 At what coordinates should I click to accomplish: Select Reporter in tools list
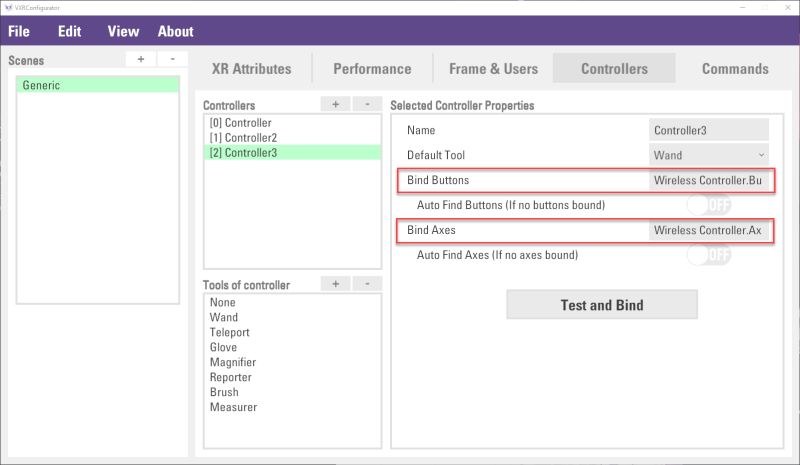[x=292, y=377]
